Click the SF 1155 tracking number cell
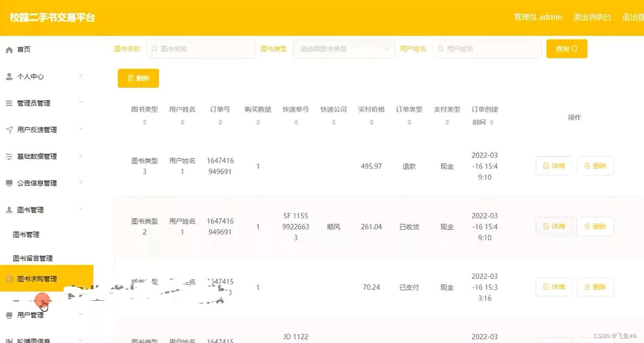The image size is (644, 343). (x=296, y=227)
